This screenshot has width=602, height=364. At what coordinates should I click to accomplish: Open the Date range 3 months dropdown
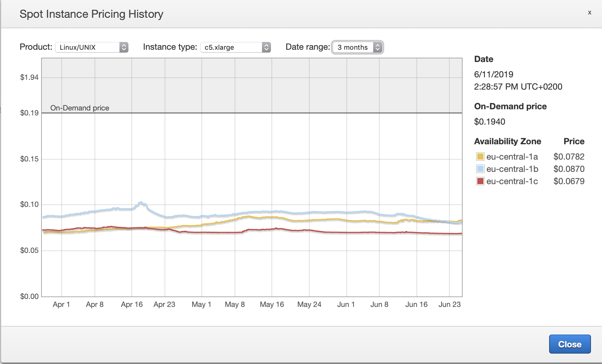(353, 47)
